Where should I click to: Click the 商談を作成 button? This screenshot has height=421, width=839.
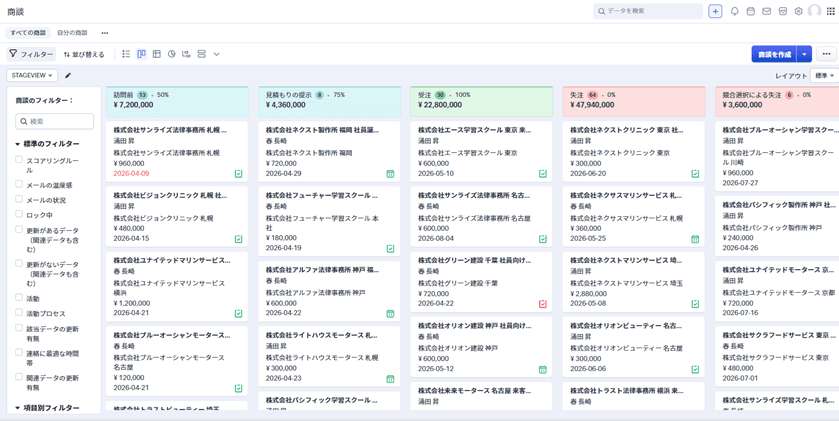[774, 54]
